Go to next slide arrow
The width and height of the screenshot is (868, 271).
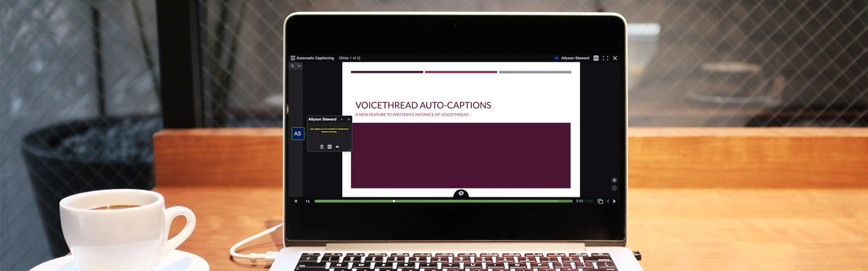[614, 201]
